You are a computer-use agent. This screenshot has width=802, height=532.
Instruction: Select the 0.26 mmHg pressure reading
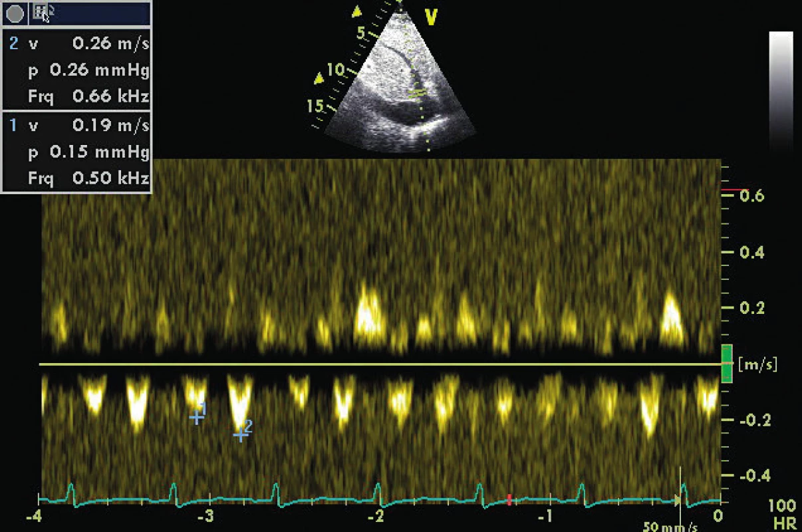tap(100, 70)
